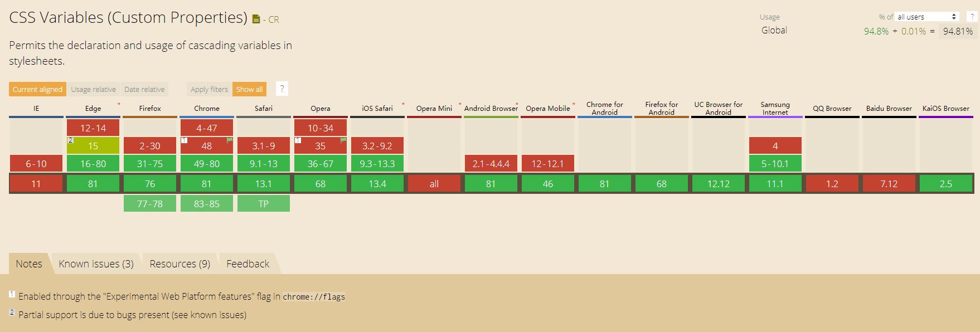This screenshot has width=980, height=332.
Task: Click the UC Browser for Android header
Action: point(719,109)
